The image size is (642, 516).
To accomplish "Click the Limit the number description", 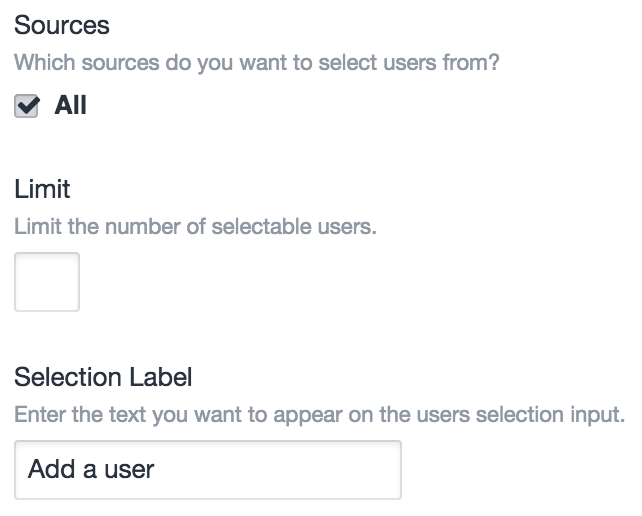I will point(195,226).
